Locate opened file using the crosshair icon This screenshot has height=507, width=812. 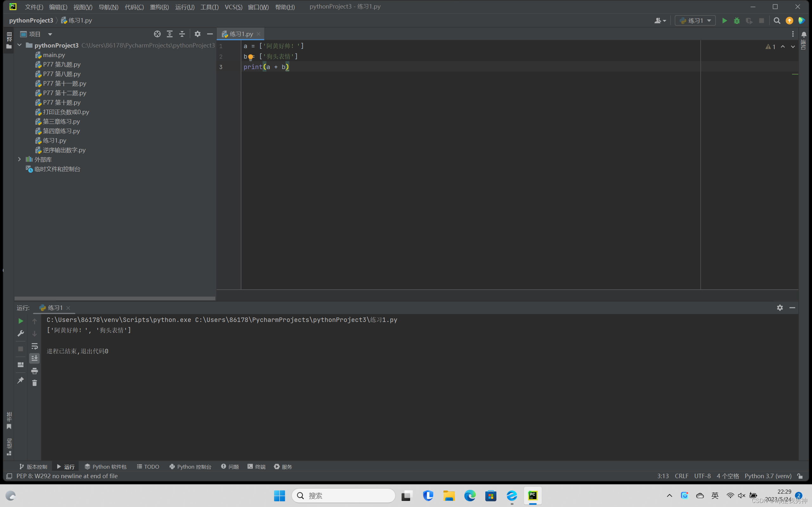point(157,34)
